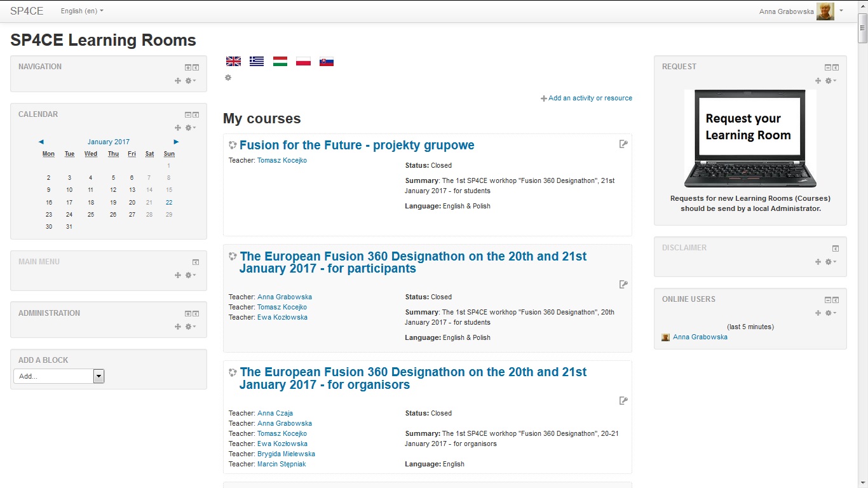Select calendar day 22
Viewport: 868px width, 488px height.
point(169,202)
